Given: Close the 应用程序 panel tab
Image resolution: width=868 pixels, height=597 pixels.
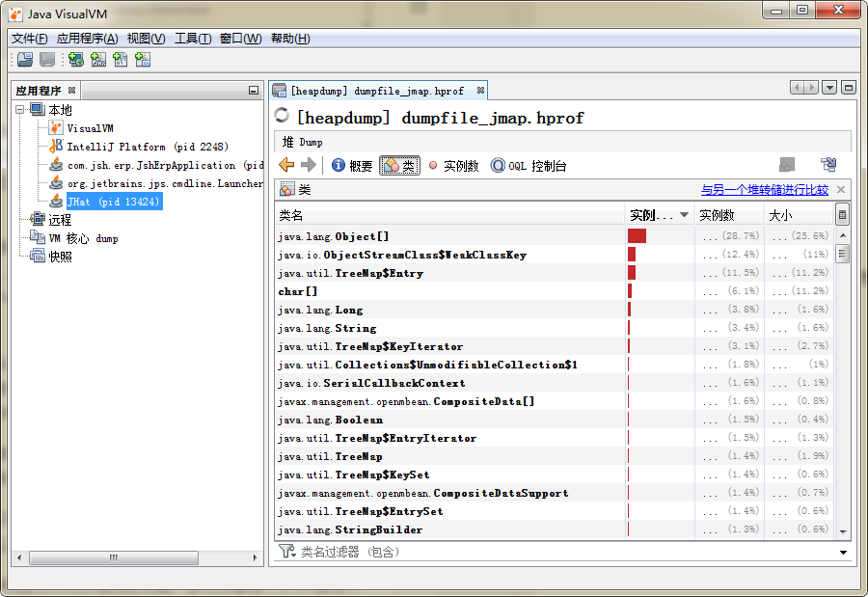Looking at the screenshot, I should [x=72, y=90].
